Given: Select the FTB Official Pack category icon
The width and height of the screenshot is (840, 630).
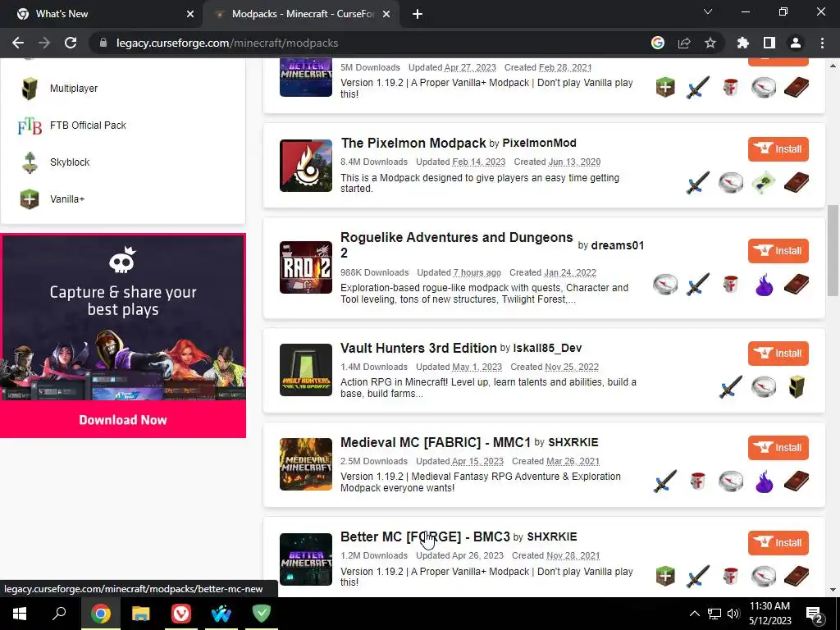Looking at the screenshot, I should point(30,126).
